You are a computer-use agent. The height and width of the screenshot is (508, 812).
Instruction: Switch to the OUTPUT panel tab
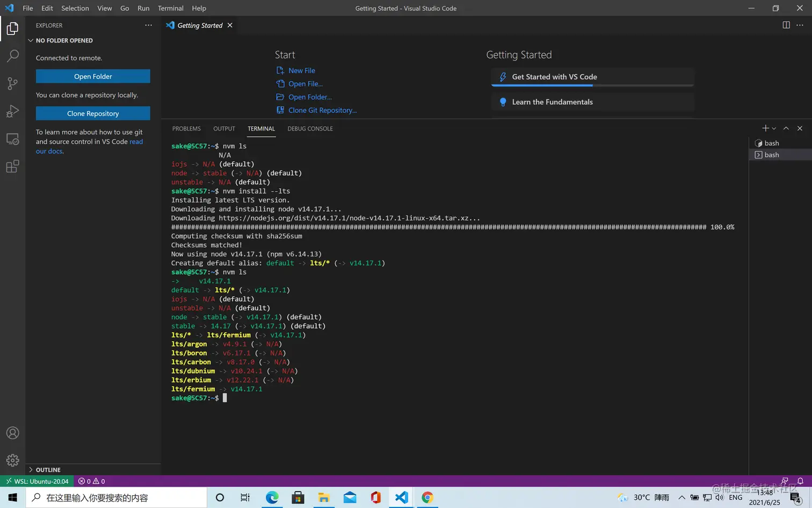click(224, 128)
